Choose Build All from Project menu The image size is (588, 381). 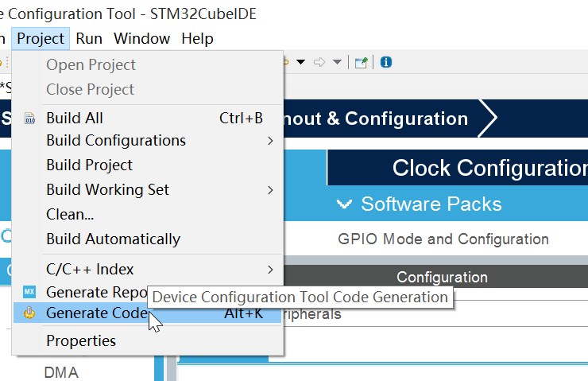(147, 119)
